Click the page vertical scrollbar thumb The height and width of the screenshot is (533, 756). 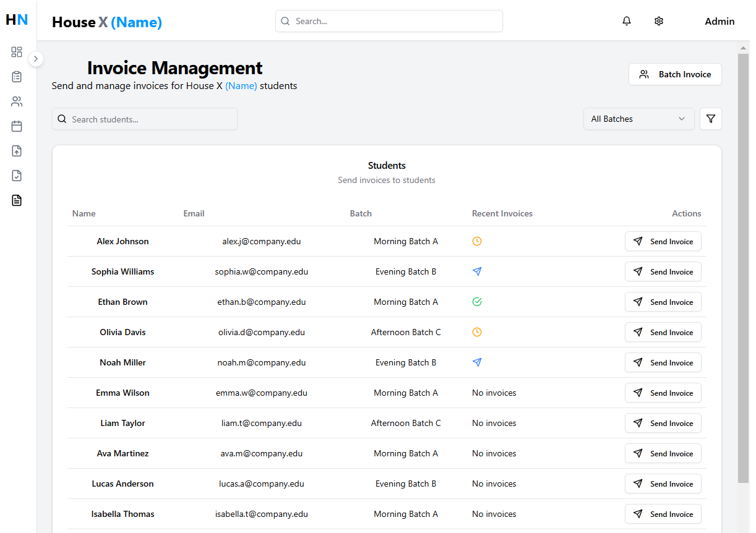pyautogui.click(x=743, y=268)
